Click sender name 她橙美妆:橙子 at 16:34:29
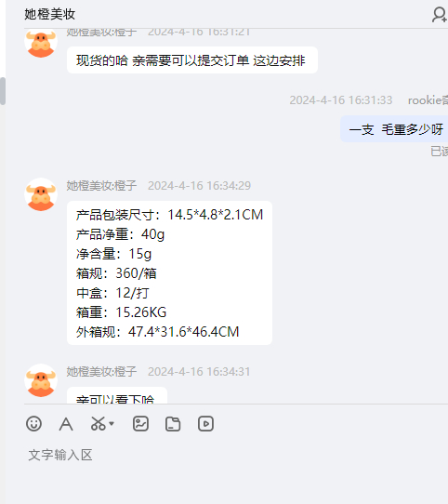 [x=101, y=185]
